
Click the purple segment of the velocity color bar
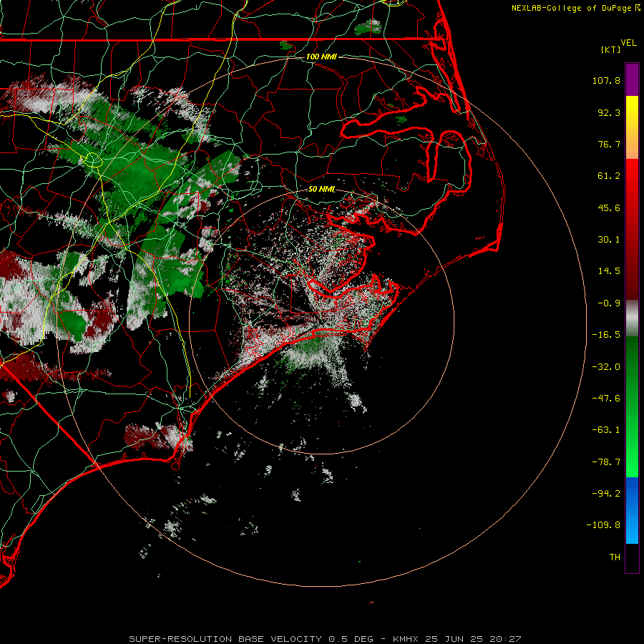pyautogui.click(x=632, y=79)
